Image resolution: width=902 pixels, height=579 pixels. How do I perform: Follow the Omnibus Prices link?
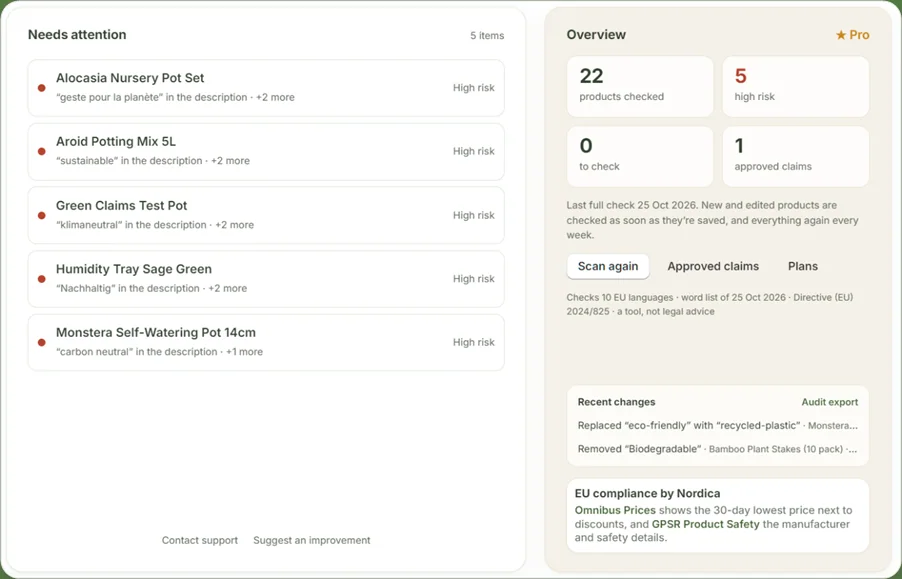tap(615, 510)
